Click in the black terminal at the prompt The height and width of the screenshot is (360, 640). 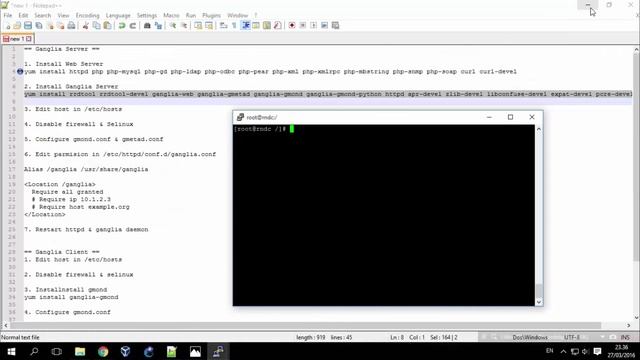coord(292,129)
